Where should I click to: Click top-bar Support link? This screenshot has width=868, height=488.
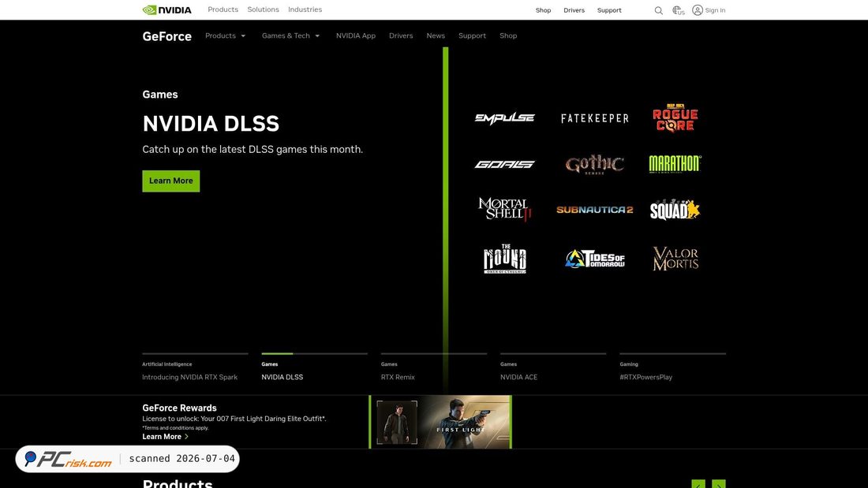coord(609,10)
